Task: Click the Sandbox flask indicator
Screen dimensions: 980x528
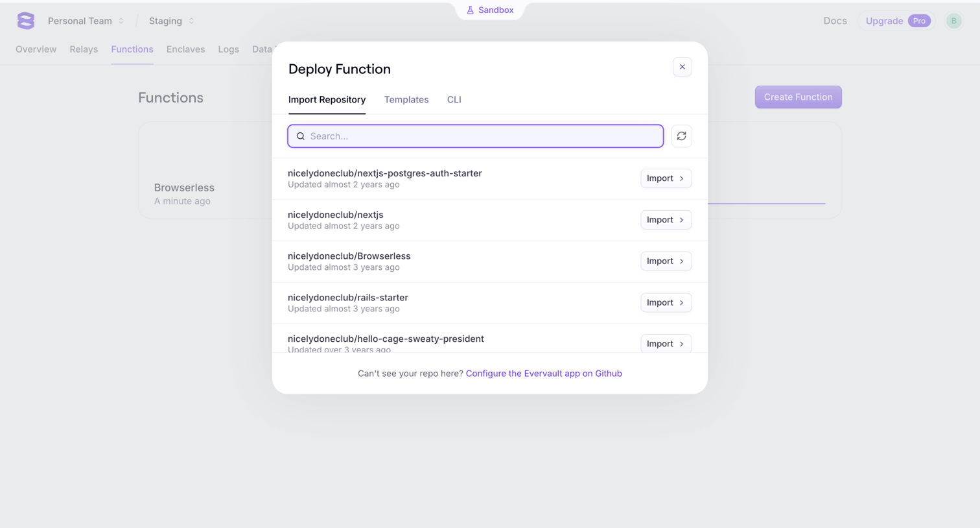Action: (x=490, y=10)
